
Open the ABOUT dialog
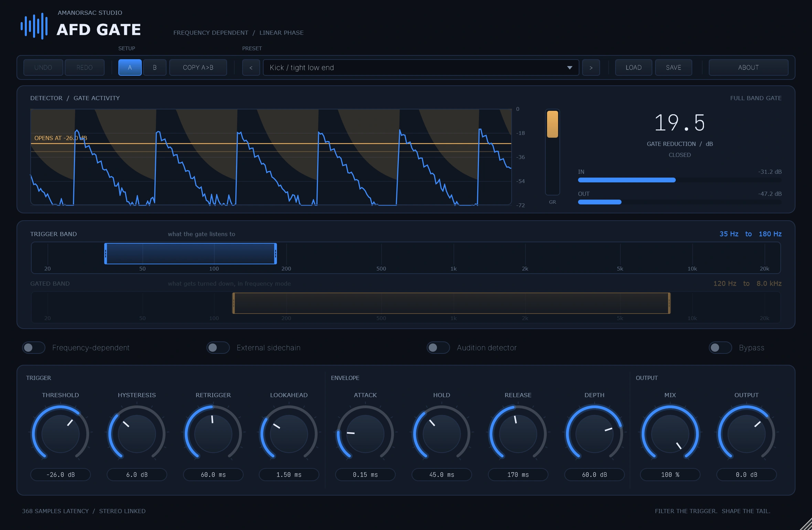748,67
